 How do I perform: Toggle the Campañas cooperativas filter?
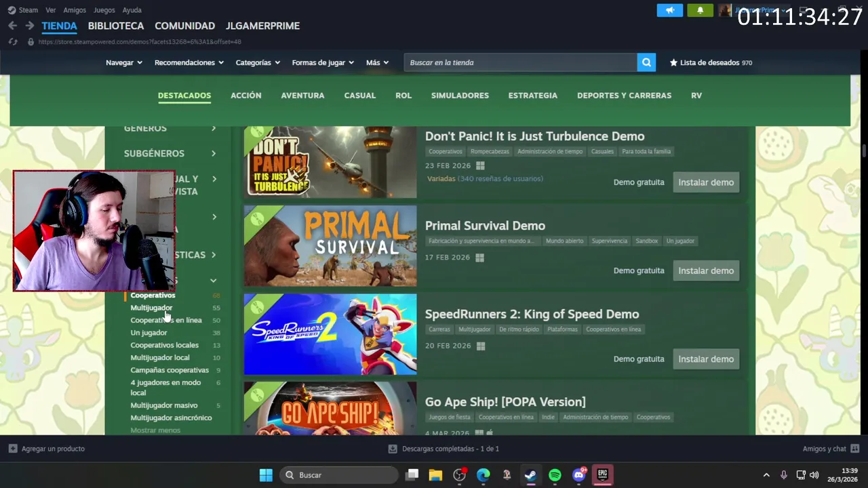[x=170, y=370]
